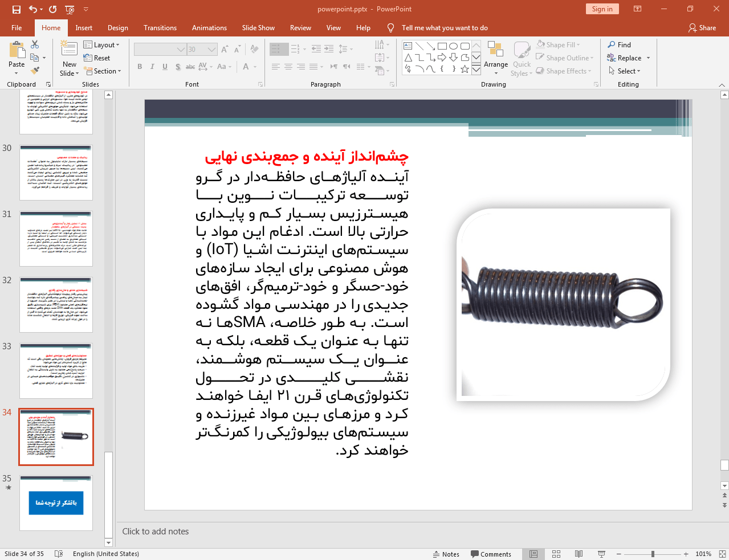
Task: Start Slide Show from status bar icon
Action: (x=601, y=554)
